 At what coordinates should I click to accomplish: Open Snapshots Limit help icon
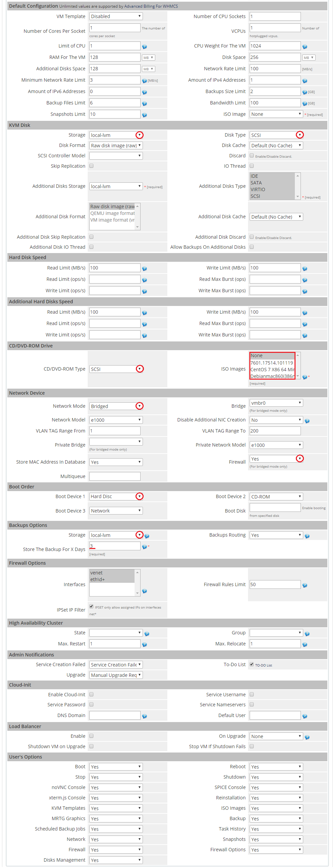[144, 115]
